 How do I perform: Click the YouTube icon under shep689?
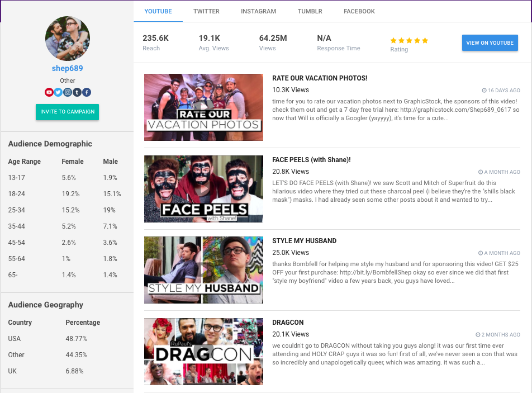49,92
